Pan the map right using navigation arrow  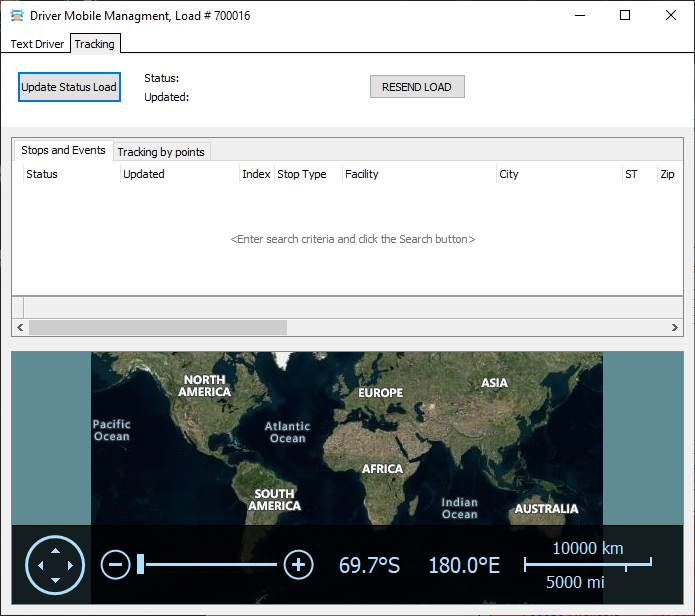click(x=71, y=565)
